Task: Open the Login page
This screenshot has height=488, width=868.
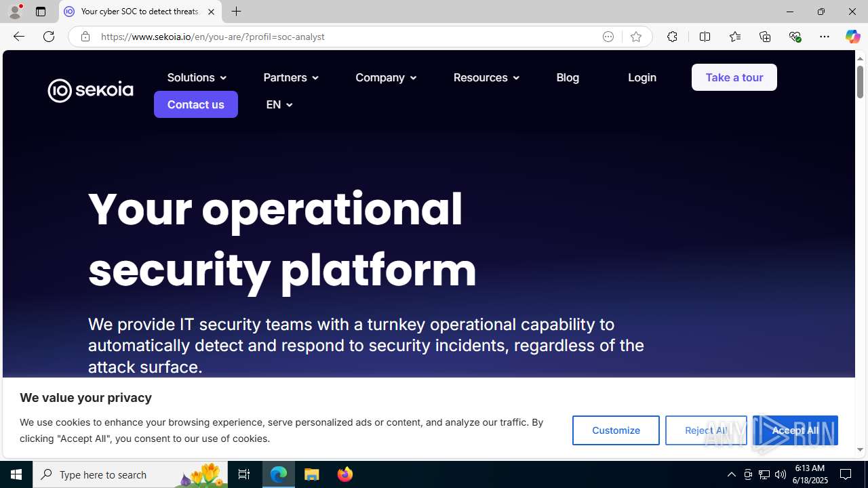Action: coord(642,77)
